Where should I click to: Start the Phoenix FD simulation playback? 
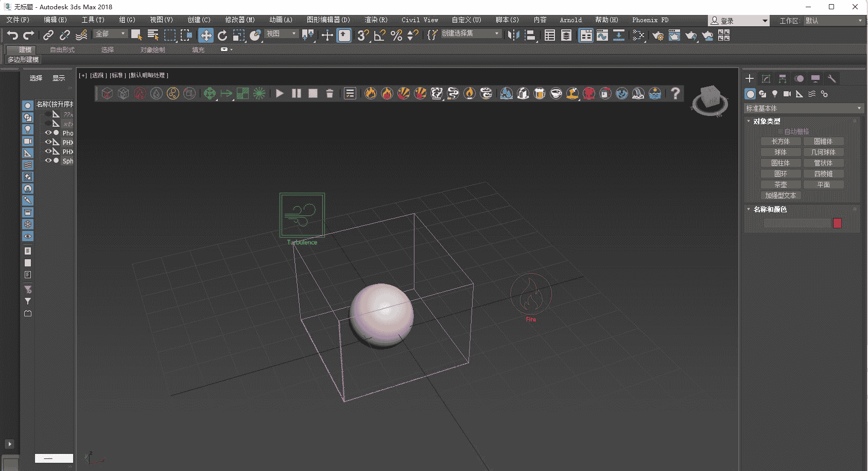[279, 93]
